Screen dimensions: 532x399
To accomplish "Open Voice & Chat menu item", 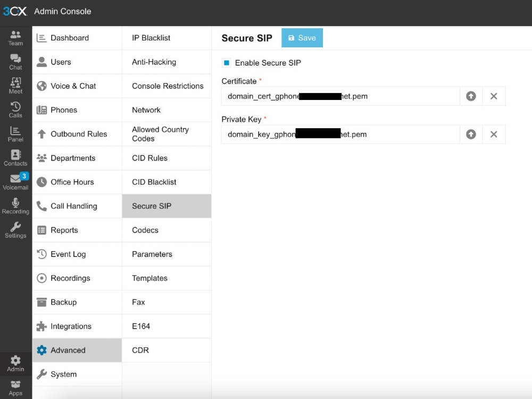I will 77,86.
